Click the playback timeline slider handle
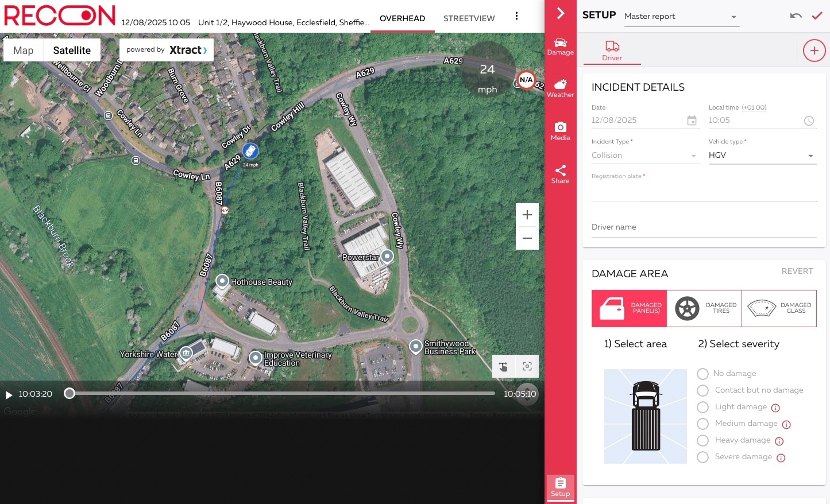Screen dimensions: 830x504 click(x=70, y=393)
